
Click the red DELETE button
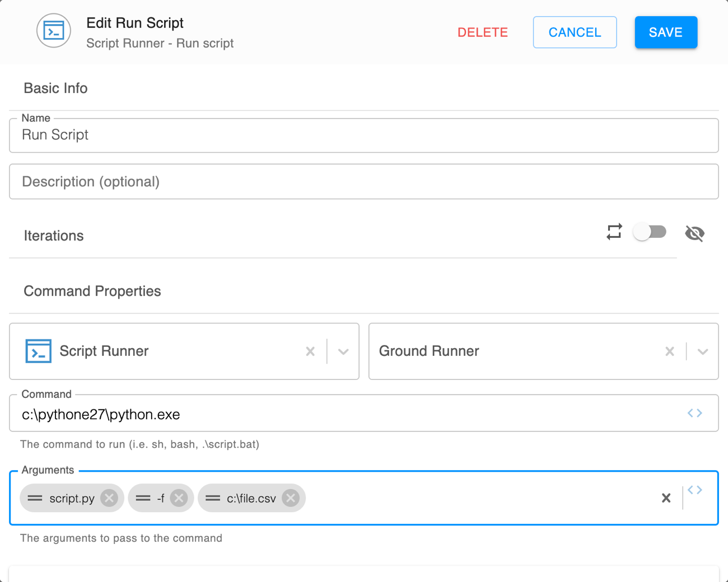482,32
